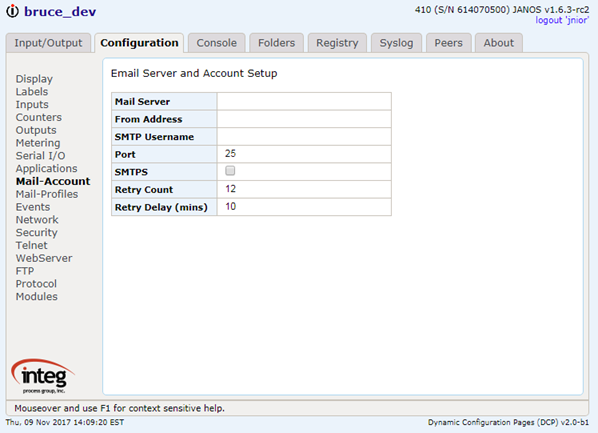Screen dimensions: 598x433
Task: Enable the SMTPS checkbox
Action: (230, 171)
